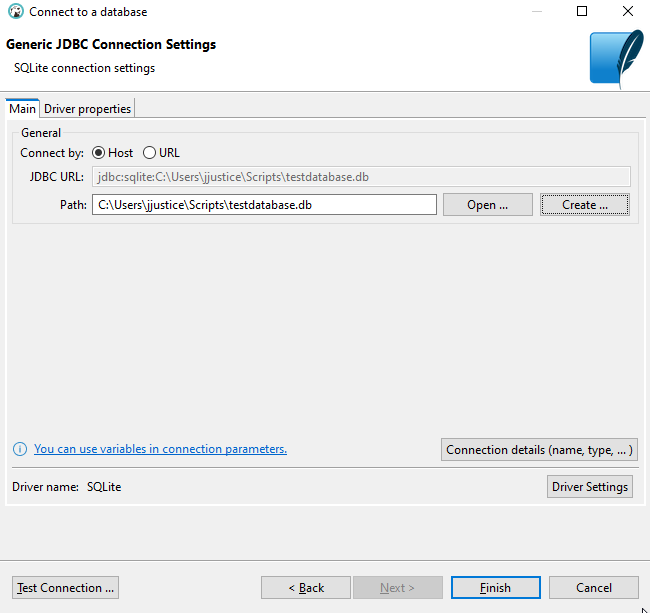
Task: Run Test Connection ...
Action: coord(65,588)
